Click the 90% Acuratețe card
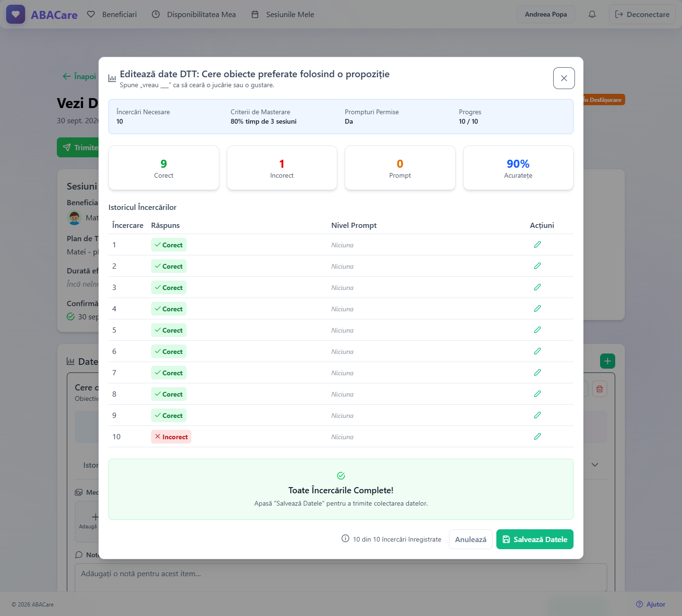Image resolution: width=682 pixels, height=616 pixels. tap(518, 168)
